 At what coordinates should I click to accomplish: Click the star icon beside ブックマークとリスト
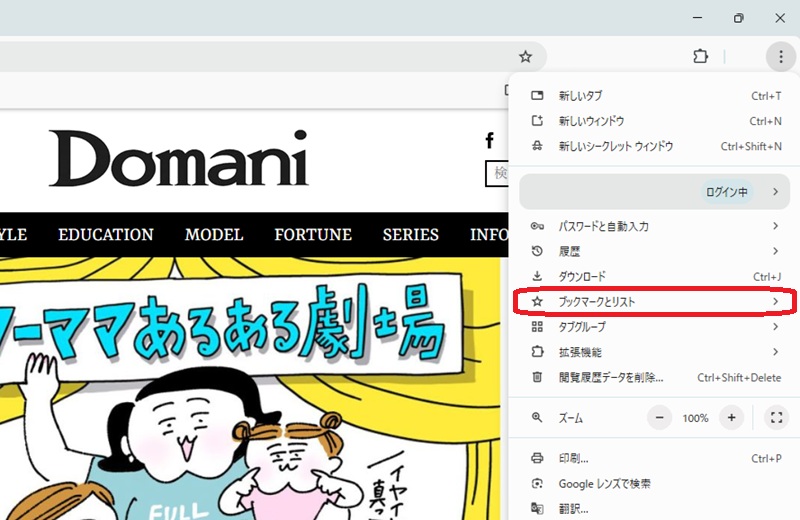(537, 302)
